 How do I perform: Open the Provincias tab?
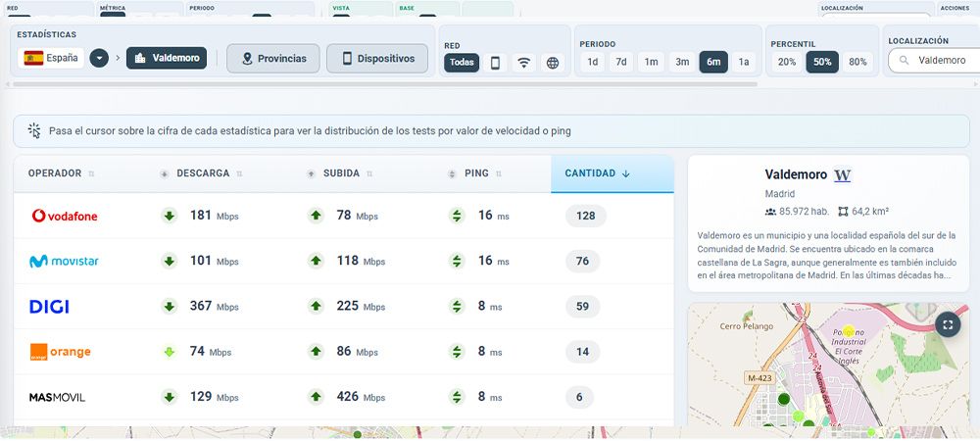coord(273,58)
